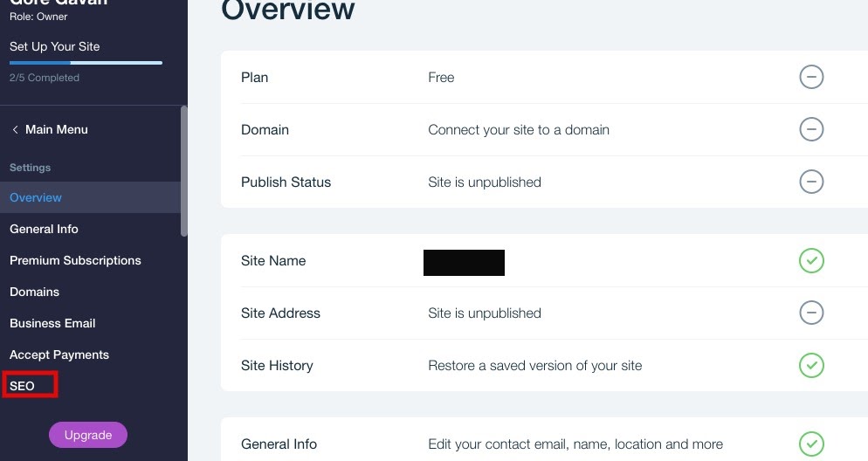Click the minus status icon beside Plan
Image resolution: width=868 pixels, height=461 pixels.
[x=811, y=78]
